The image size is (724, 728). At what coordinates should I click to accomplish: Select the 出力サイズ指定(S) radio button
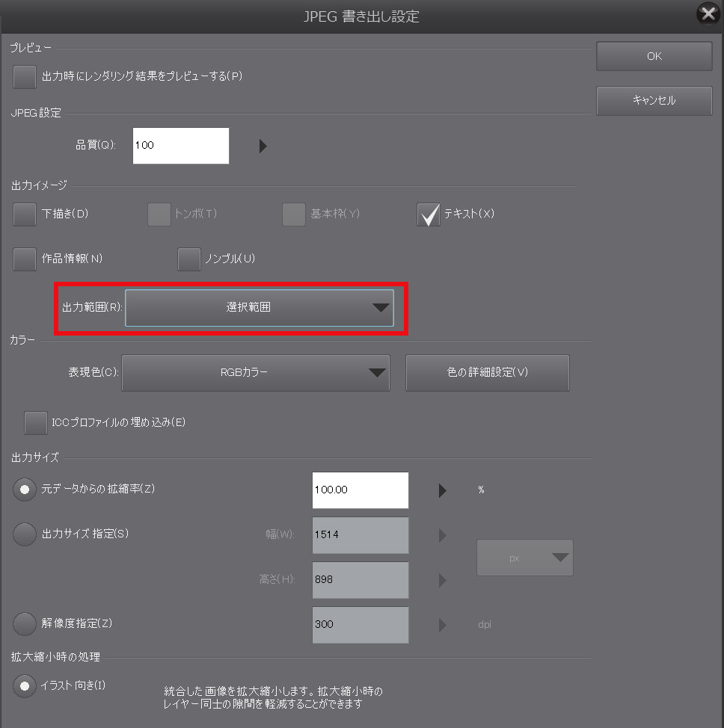[25, 534]
